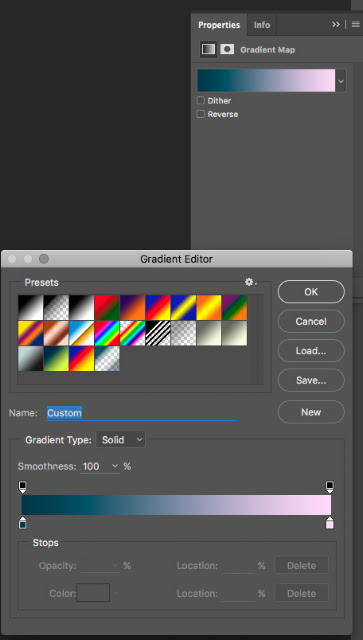This screenshot has width=363, height=640.
Task: Pick the blue-yellow-blue gradient preset
Action: coord(183,308)
